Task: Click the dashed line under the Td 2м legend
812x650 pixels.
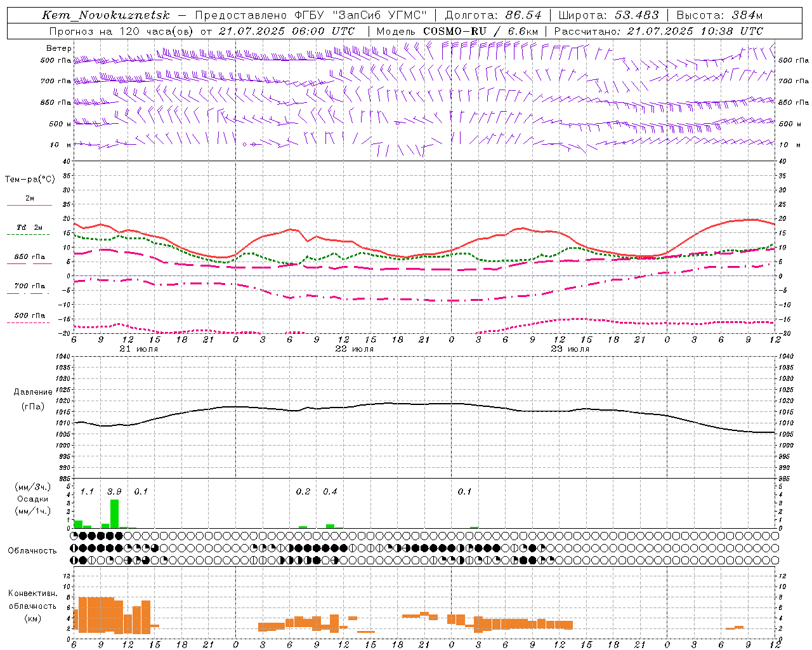Action: click(x=28, y=235)
